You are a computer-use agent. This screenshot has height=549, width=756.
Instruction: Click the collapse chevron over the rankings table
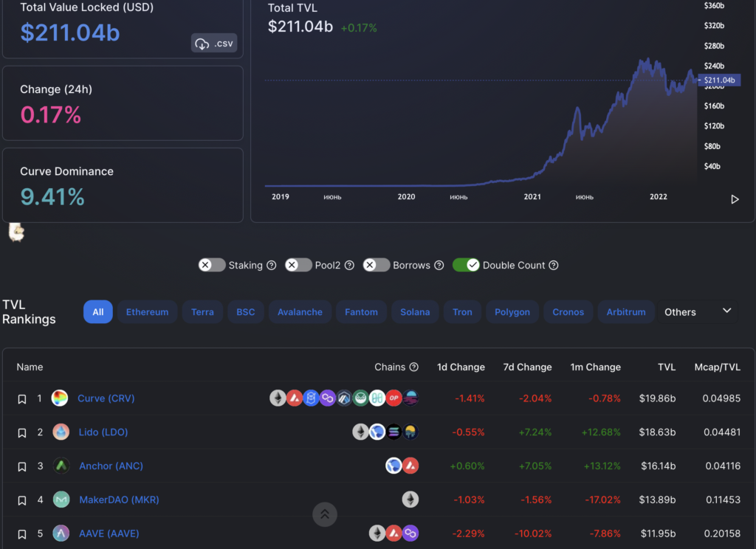[x=325, y=514]
